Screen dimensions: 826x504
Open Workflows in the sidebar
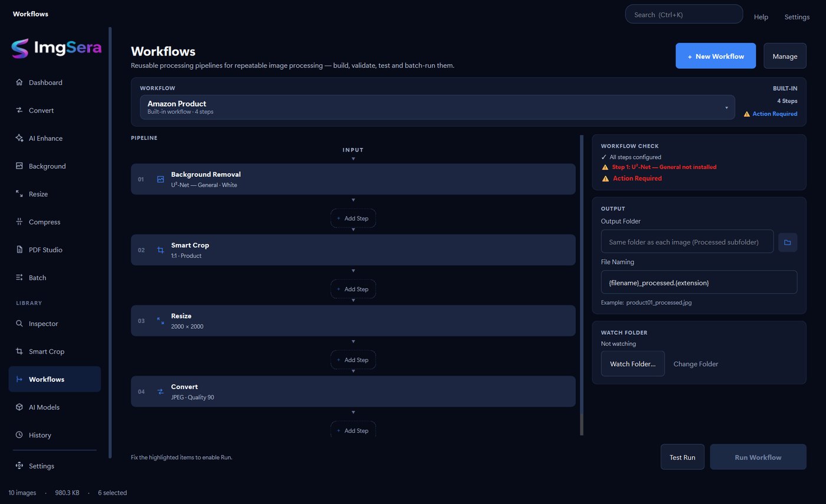point(54,379)
